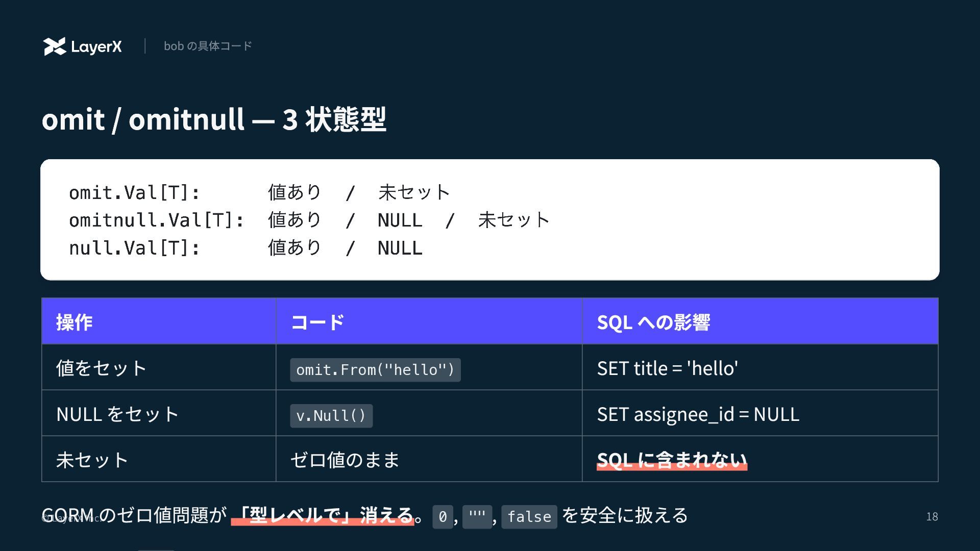Image resolution: width=980 pixels, height=551 pixels.
Task: Click the omit.From("hello") code chip
Action: (x=375, y=369)
